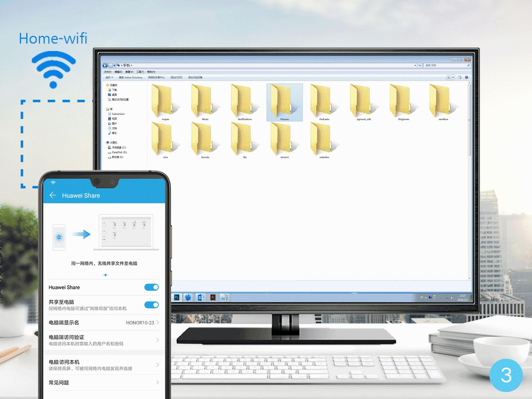The width and height of the screenshot is (532, 399).
Task: Change view with the Explorer view icon
Action: coord(449,77)
